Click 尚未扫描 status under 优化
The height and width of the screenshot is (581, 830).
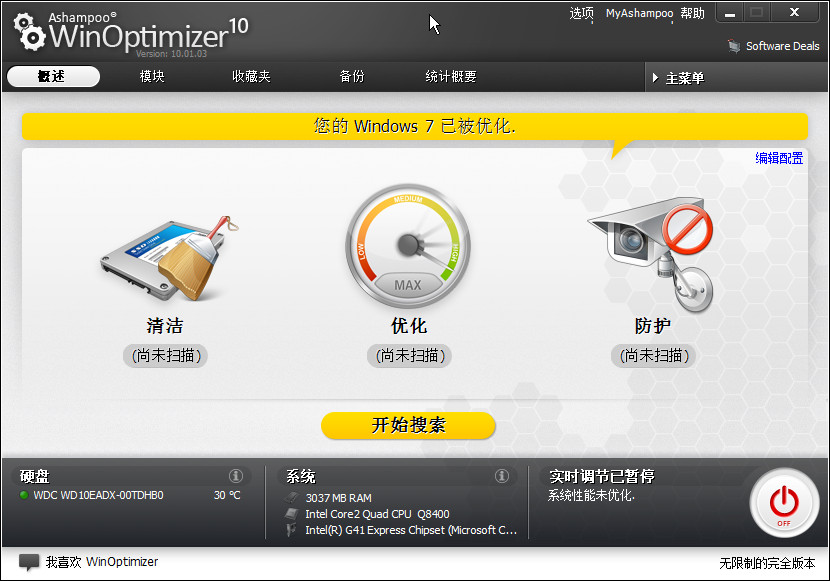[x=409, y=356]
